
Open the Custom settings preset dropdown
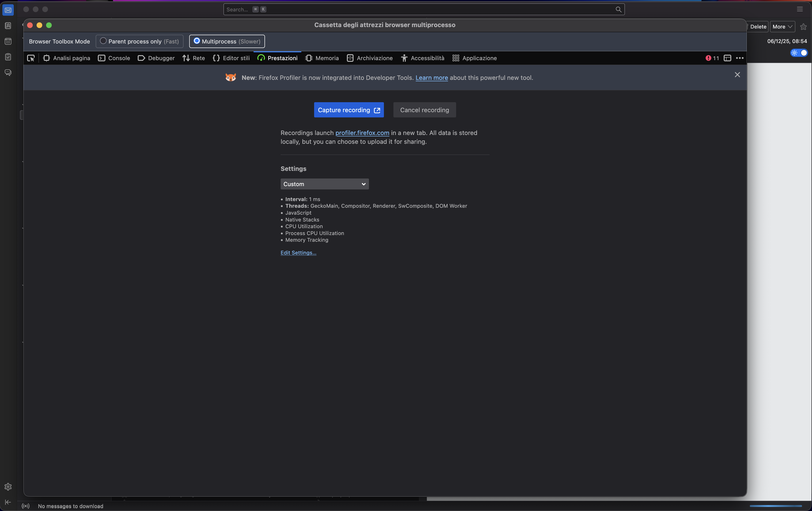[324, 184]
